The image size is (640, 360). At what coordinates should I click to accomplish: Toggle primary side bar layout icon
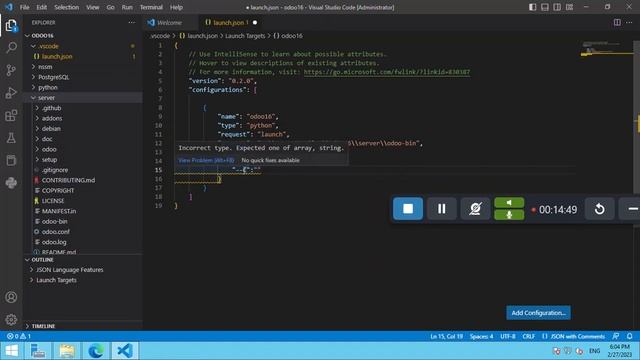532,7
